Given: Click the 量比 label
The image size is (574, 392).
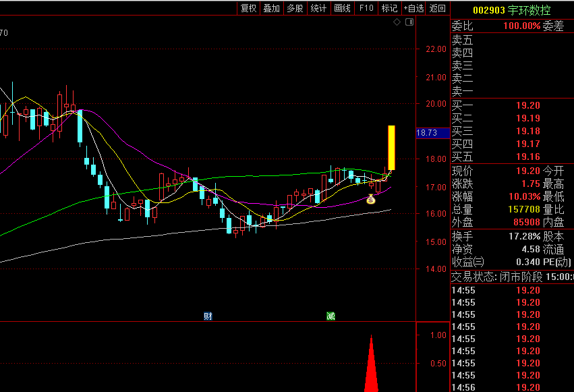Looking at the screenshot, I should pyautogui.click(x=553, y=209).
